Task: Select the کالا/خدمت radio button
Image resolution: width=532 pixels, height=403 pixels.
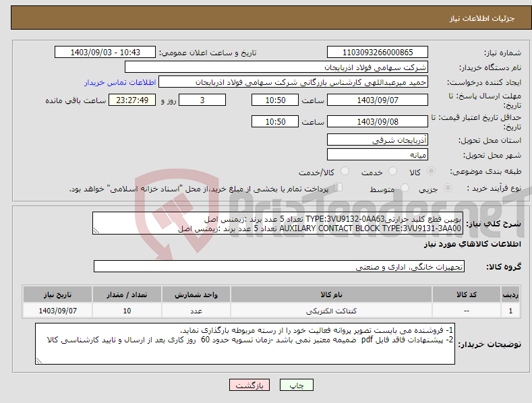Action: (x=345, y=171)
